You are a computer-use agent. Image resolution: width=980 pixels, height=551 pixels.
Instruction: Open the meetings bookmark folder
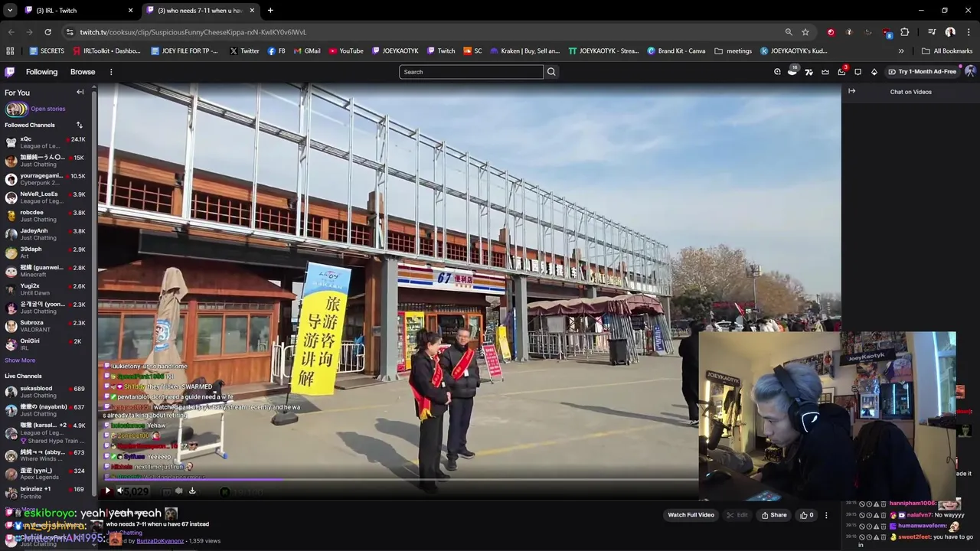(x=733, y=51)
